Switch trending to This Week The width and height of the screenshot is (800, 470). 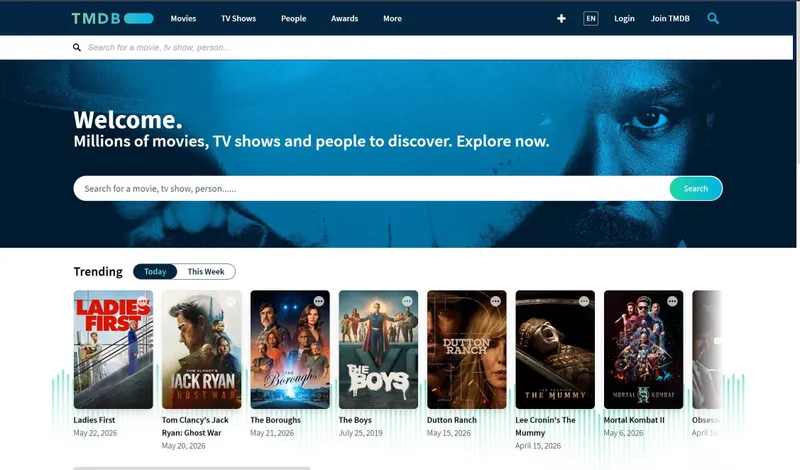tap(206, 271)
